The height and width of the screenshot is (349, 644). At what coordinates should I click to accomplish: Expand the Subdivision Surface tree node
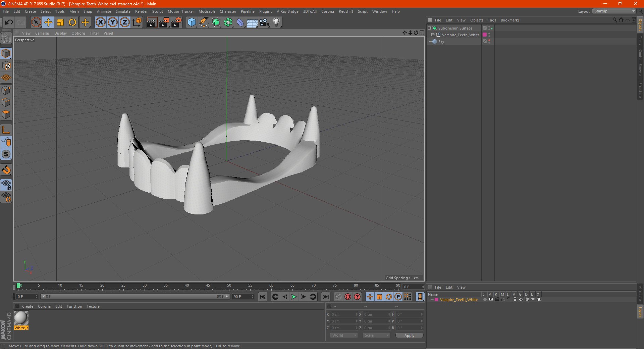(x=429, y=28)
